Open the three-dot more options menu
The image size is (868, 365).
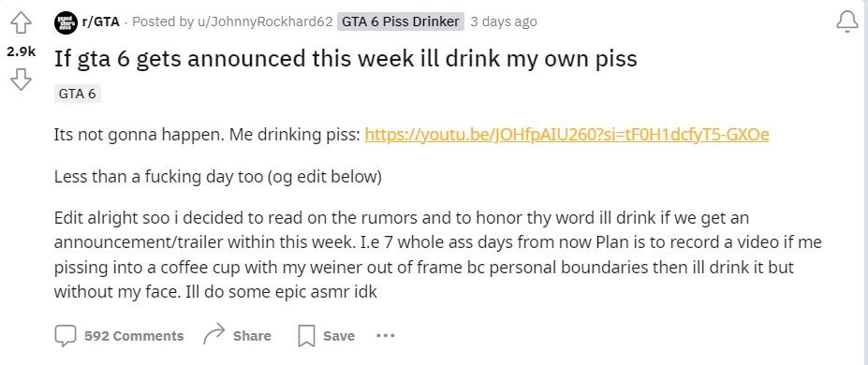pyautogui.click(x=385, y=335)
